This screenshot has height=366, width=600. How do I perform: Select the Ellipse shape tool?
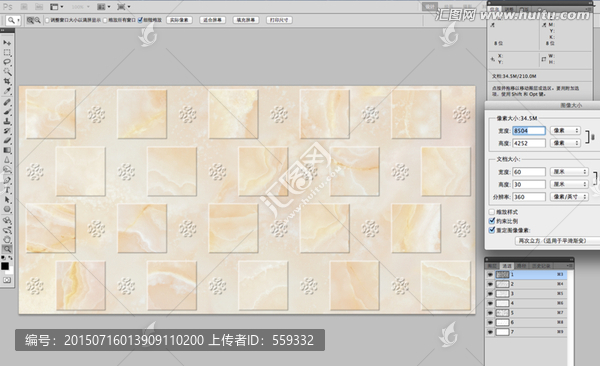[x=7, y=209]
